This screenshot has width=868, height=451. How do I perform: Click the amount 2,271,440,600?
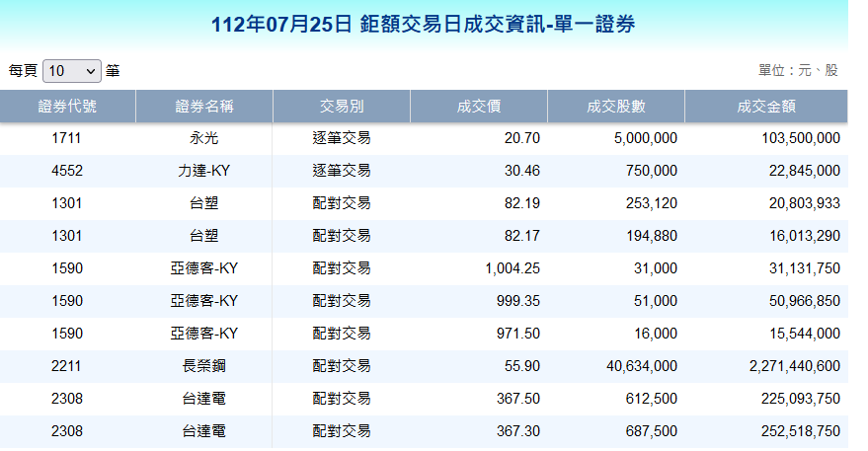pyautogui.click(x=794, y=366)
